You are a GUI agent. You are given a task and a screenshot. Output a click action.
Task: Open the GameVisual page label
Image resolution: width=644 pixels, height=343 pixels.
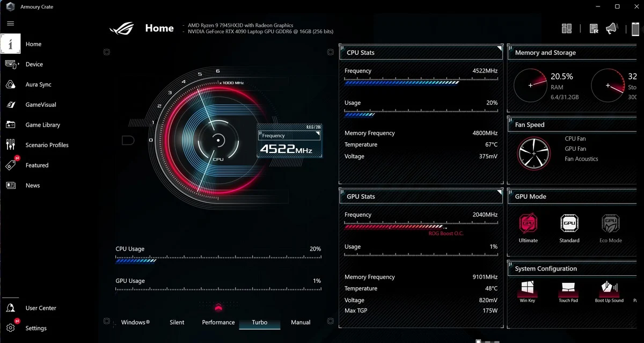[41, 105]
